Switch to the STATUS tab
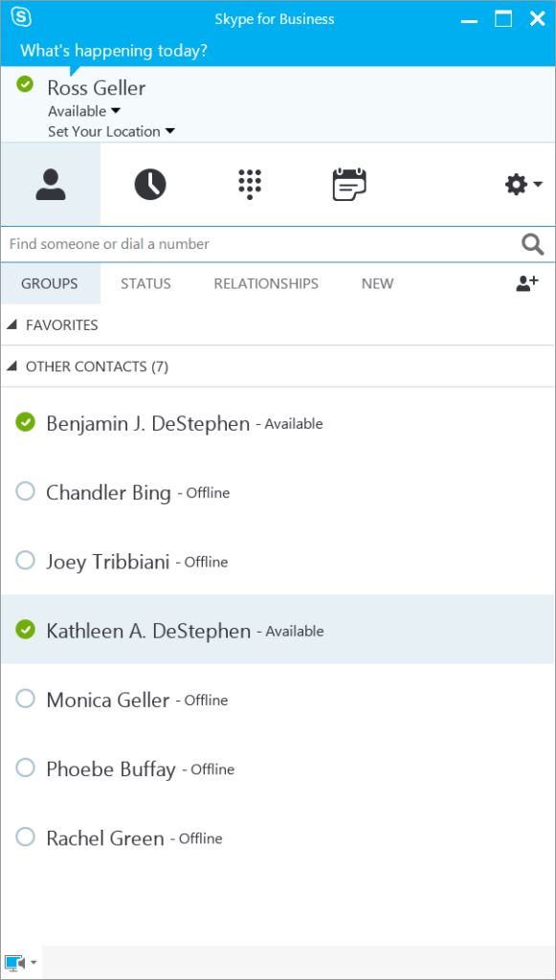 coord(145,283)
